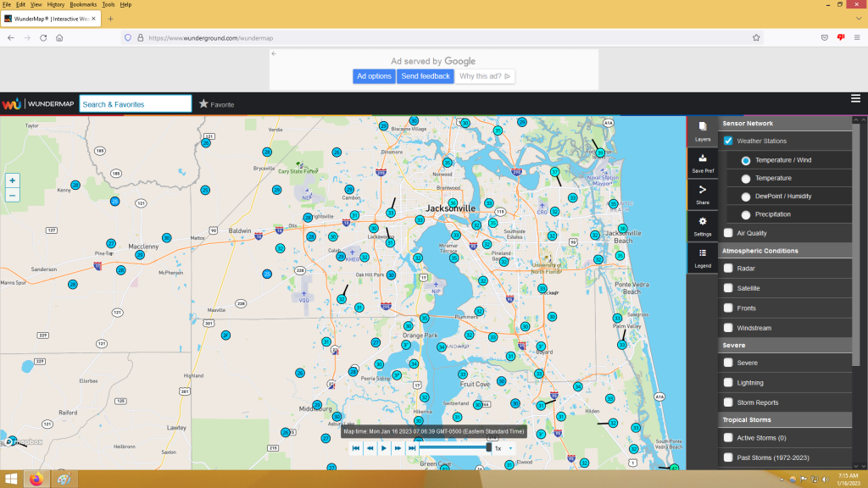Enable the Radar layer
The height and width of the screenshot is (488, 868).
(728, 269)
